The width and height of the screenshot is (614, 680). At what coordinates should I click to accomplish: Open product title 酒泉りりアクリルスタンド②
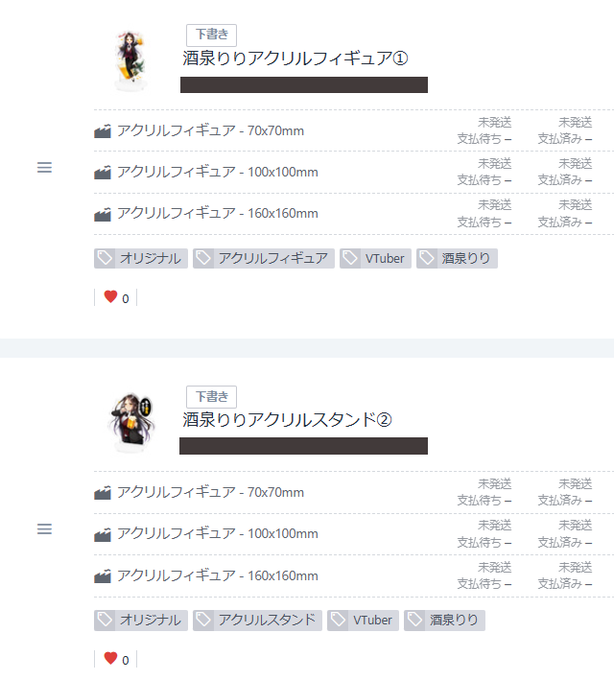(x=287, y=420)
